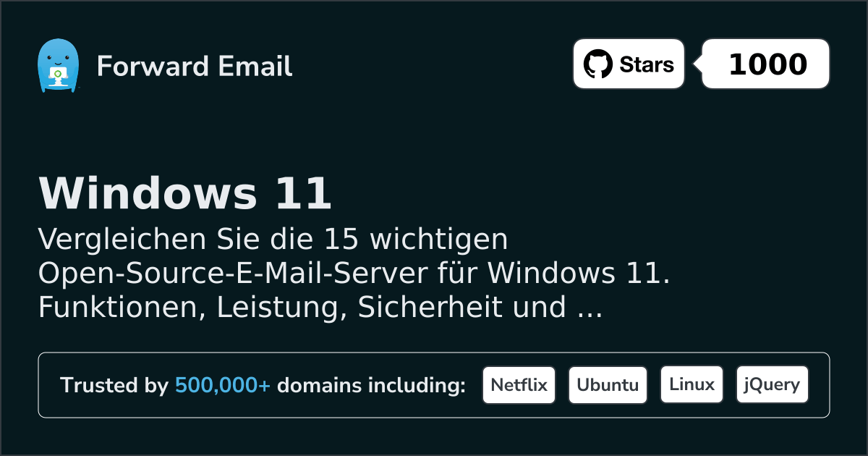The width and height of the screenshot is (868, 456).
Task: Click the 'domains including:' text
Action: (372, 386)
